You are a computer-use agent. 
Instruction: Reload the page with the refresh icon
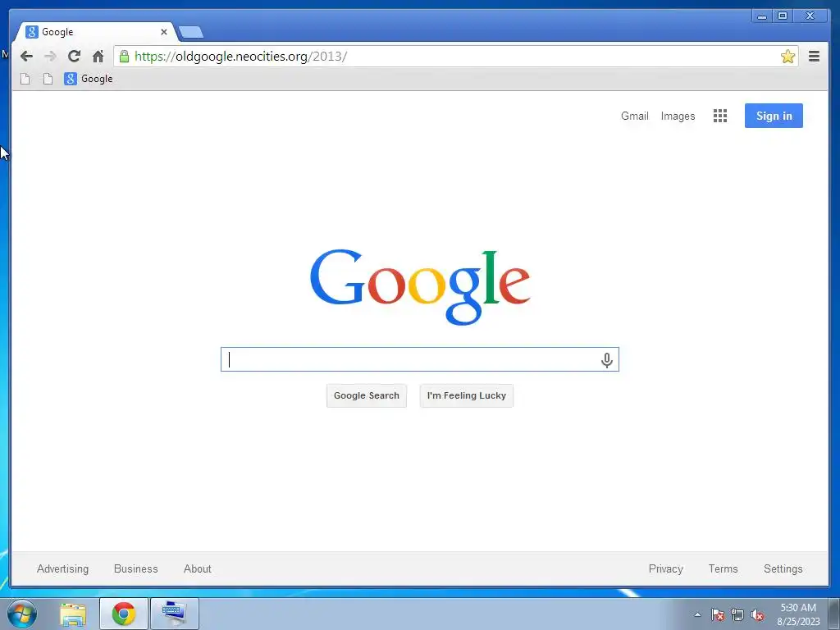pyautogui.click(x=74, y=57)
